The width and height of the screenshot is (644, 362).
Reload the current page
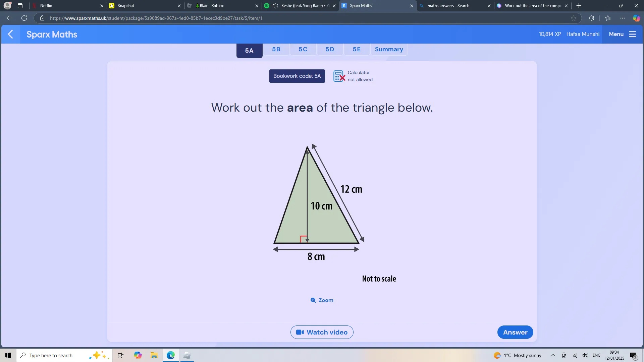click(x=24, y=18)
